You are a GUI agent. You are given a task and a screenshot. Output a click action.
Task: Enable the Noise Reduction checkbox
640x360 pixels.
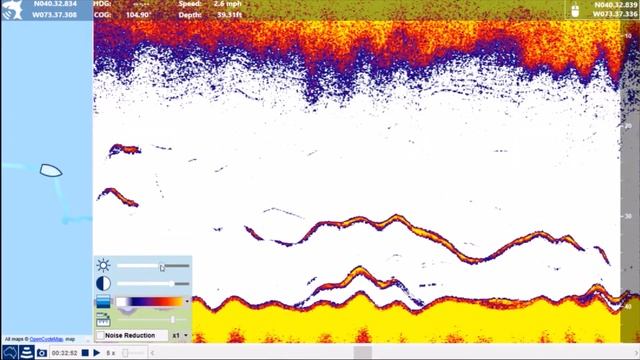pos(100,336)
